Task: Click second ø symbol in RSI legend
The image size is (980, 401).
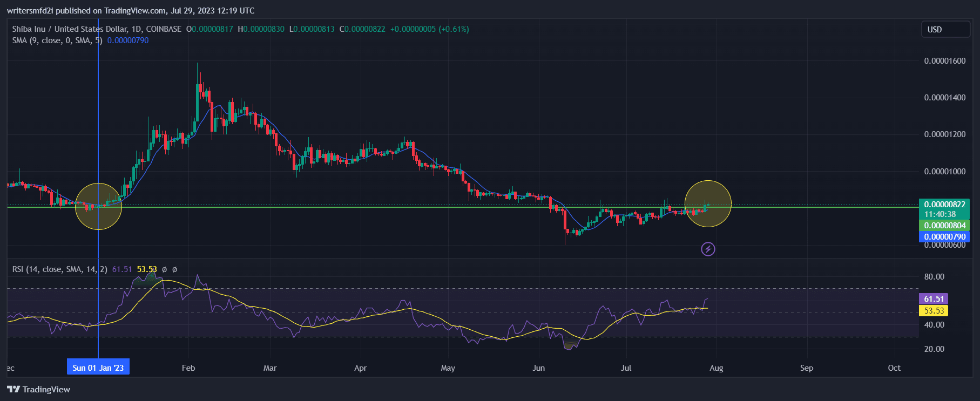Action: (174, 269)
